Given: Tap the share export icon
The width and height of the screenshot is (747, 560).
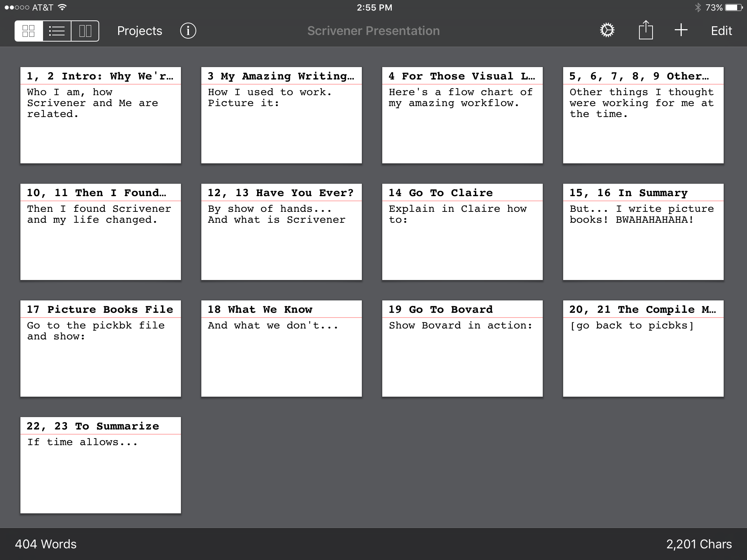Looking at the screenshot, I should click(x=646, y=30).
